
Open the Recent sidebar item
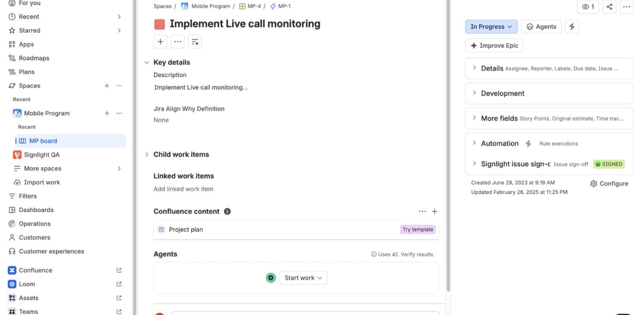pyautogui.click(x=29, y=17)
